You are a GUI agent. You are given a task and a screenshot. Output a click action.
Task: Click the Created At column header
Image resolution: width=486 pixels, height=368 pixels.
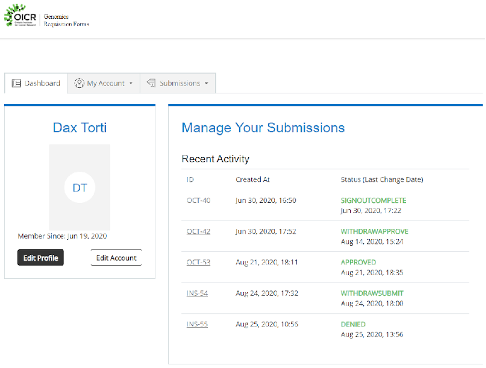pos(252,179)
